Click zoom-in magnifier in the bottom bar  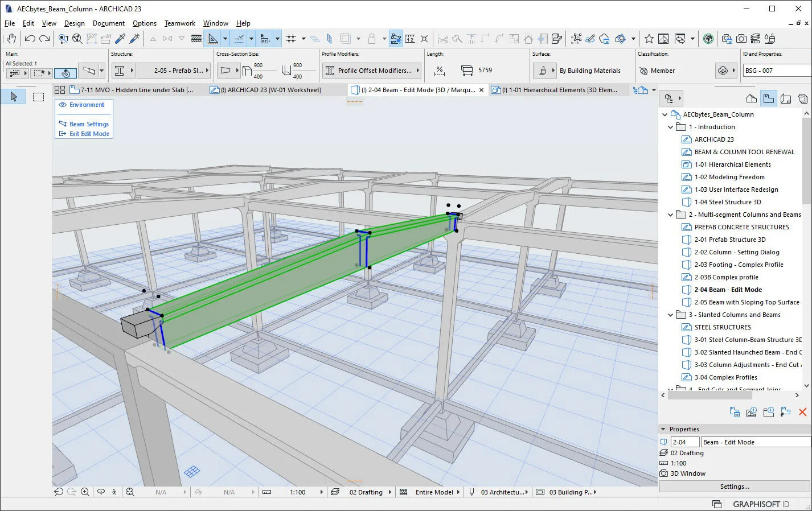(85, 492)
